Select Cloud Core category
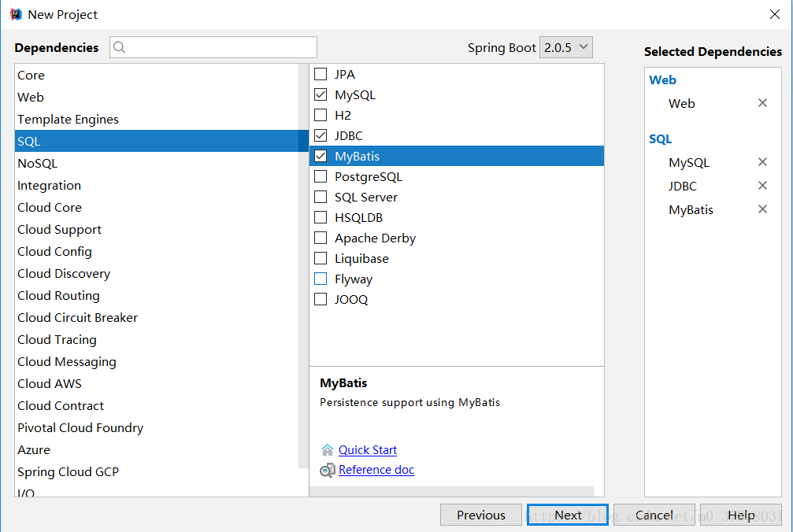 [x=157, y=207]
